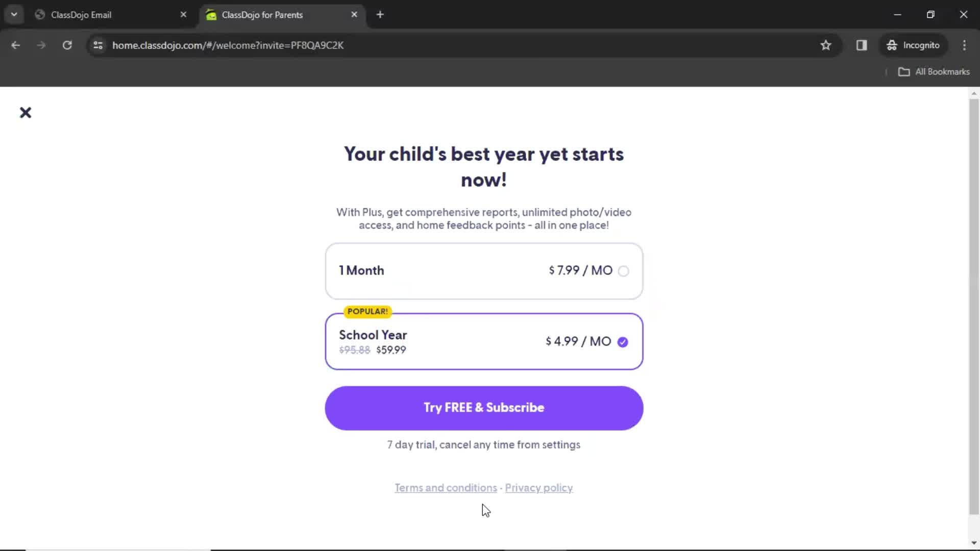Click the browser refresh icon
This screenshot has width=980, height=551.
(67, 46)
